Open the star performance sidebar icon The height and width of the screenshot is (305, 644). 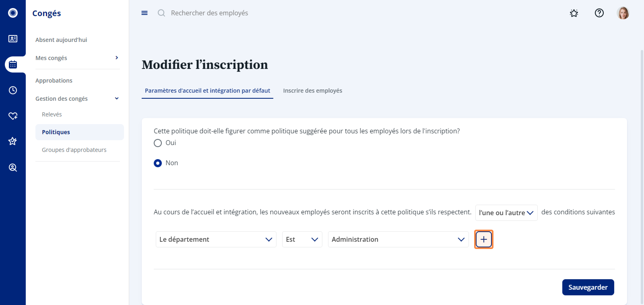click(13, 141)
